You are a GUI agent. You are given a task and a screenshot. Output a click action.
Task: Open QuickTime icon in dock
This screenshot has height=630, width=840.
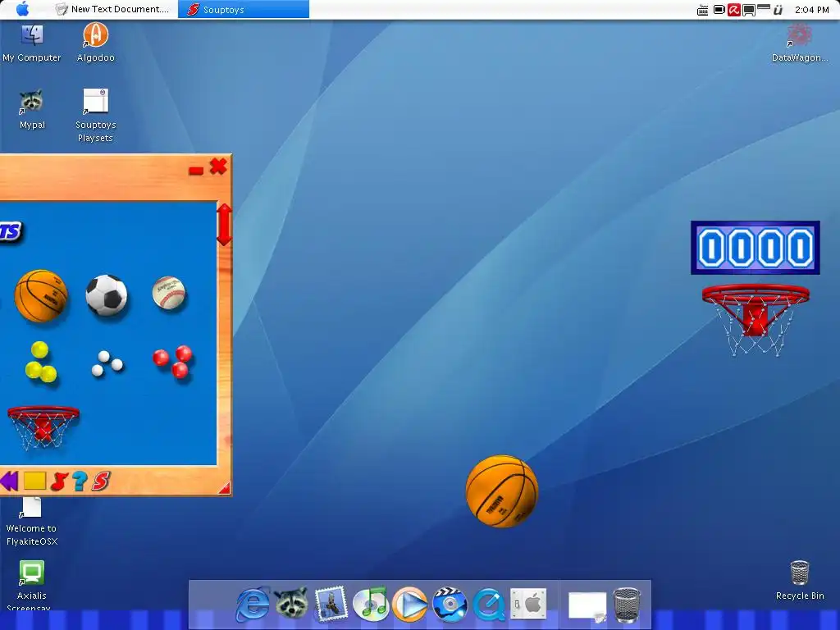(x=489, y=605)
